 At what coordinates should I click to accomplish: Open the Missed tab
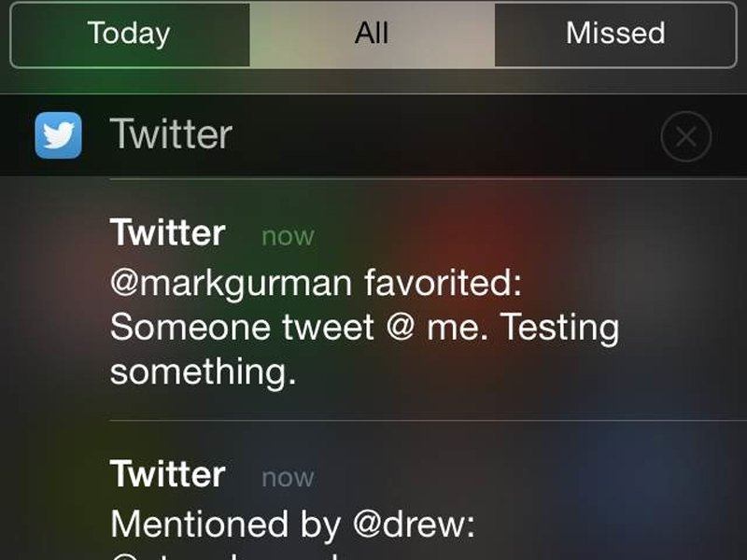click(x=615, y=35)
